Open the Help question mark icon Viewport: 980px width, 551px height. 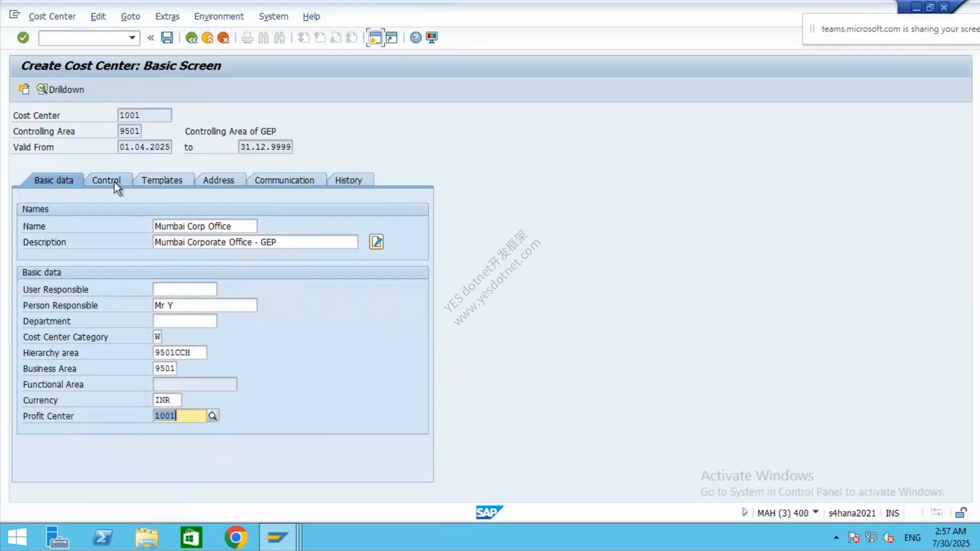point(416,37)
